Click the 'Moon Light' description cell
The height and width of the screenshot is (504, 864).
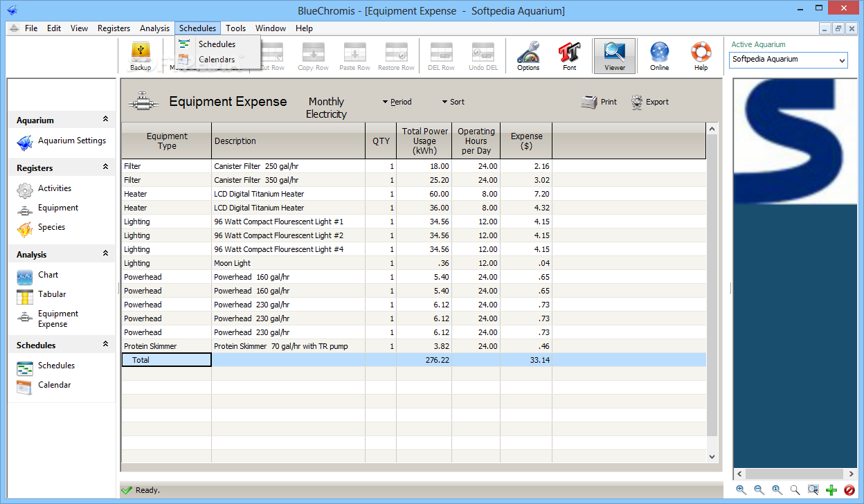[x=289, y=263]
